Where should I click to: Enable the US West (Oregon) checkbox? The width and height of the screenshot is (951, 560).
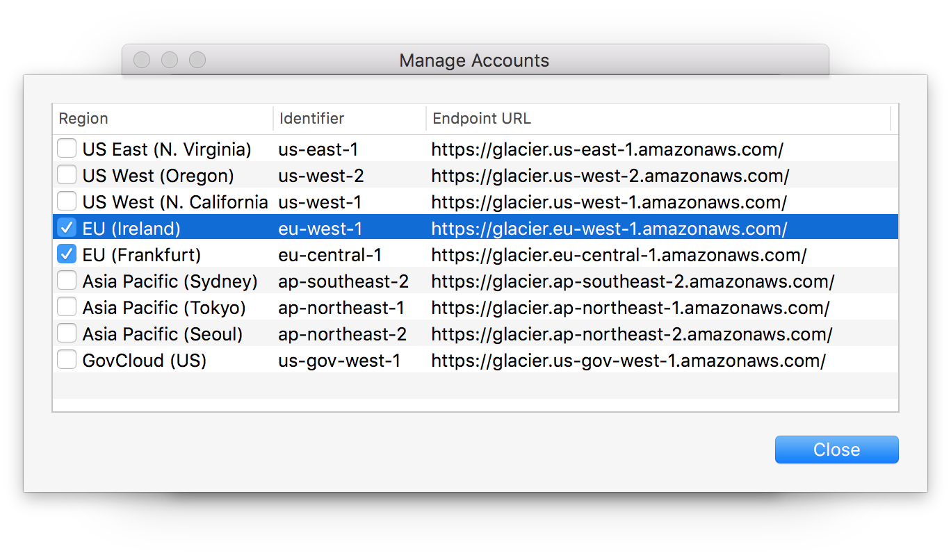67,175
